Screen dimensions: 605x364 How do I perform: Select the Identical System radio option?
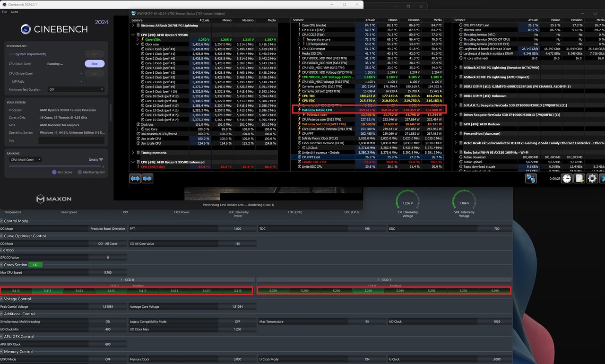[79, 172]
